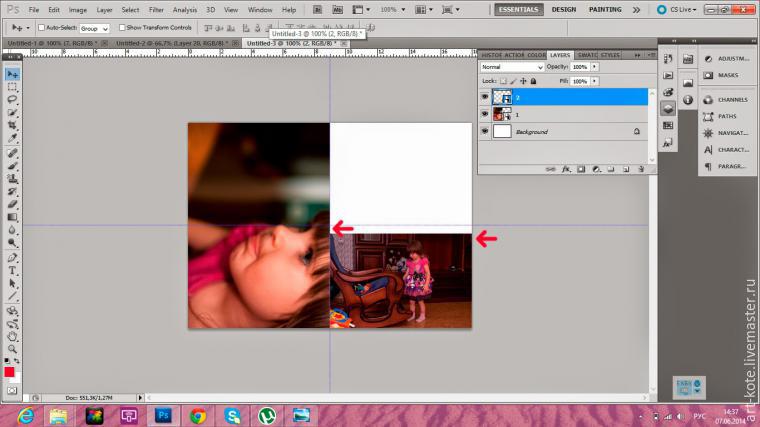Hide the Background layer visibility eye

pyautogui.click(x=485, y=131)
